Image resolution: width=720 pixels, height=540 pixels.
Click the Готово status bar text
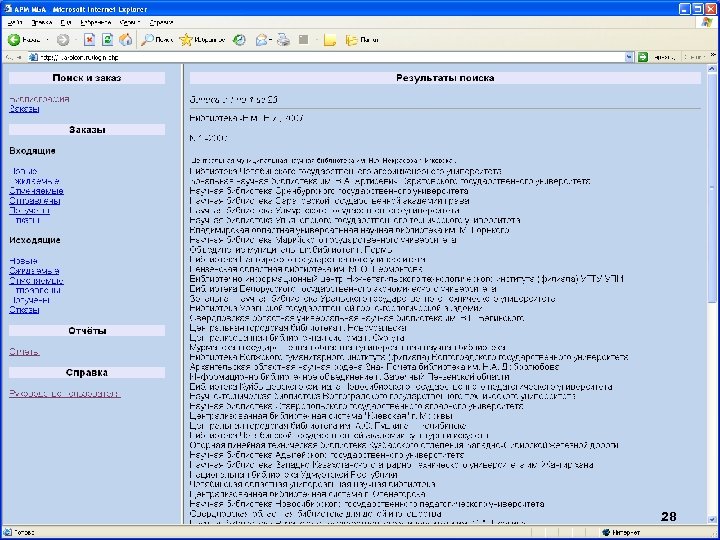(24, 533)
